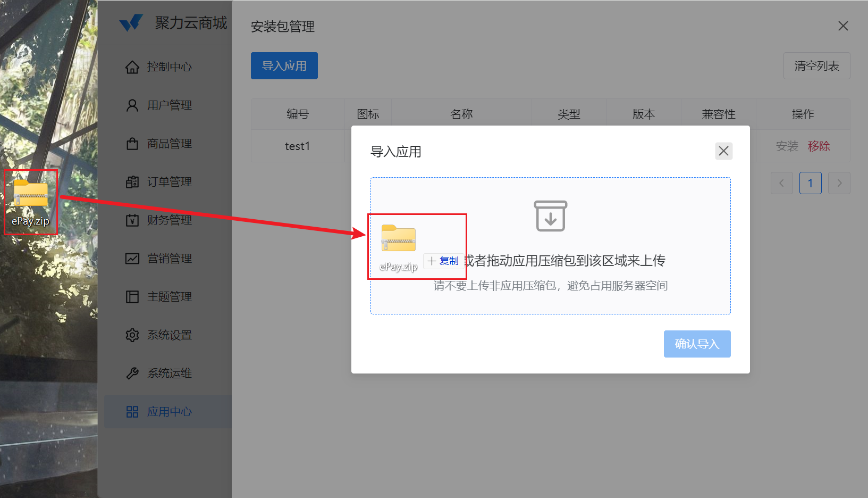
Task: Click the chart icon for 营销管理
Action: [x=132, y=259]
